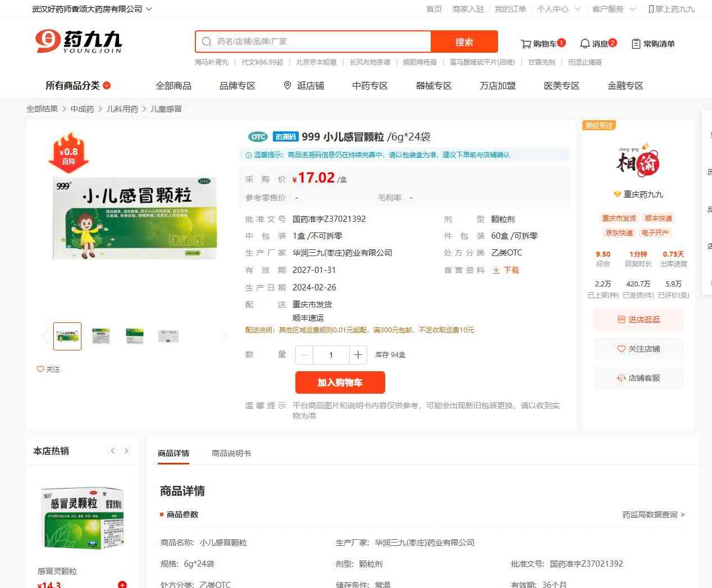This screenshot has width=712, height=588.
Task: Open the frequent purchase list (常购清单)
Action: (653, 43)
